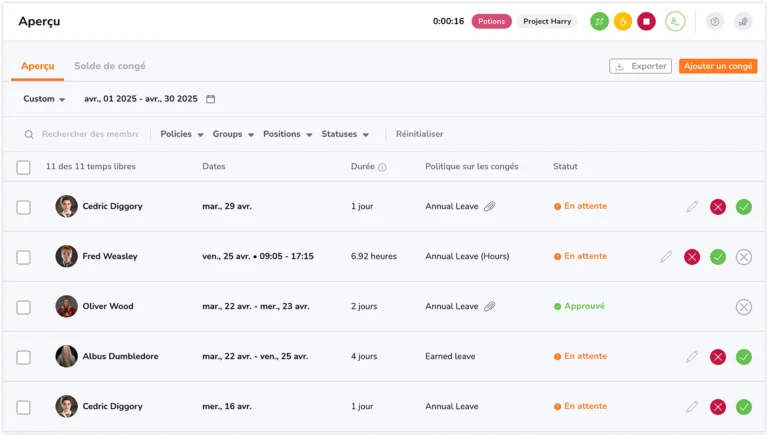
Task: Open attachment on Oliver Wood's leave
Action: 489,307
